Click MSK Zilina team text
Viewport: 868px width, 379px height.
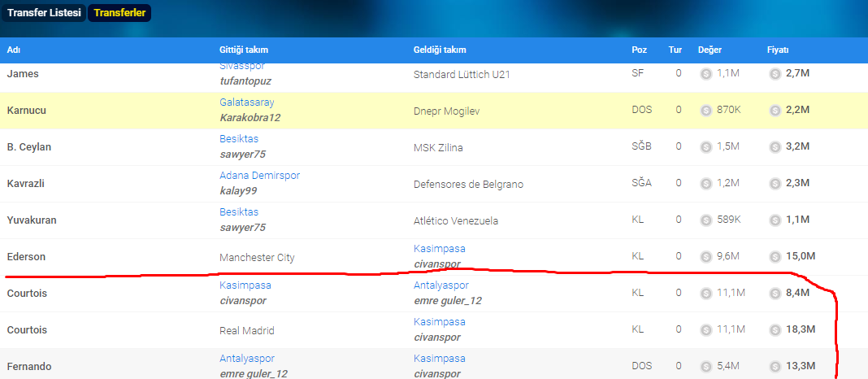pos(438,147)
